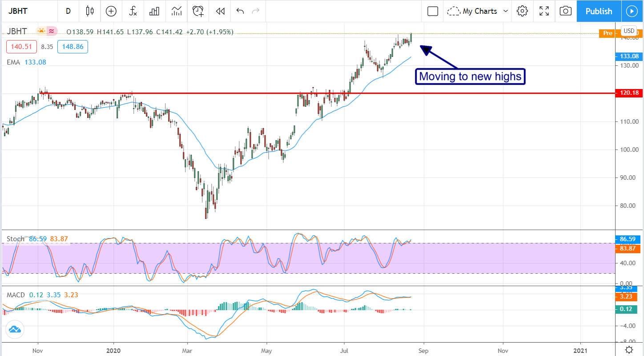644x356 pixels.
Task: Open the USD currency selector
Action: pos(629,30)
